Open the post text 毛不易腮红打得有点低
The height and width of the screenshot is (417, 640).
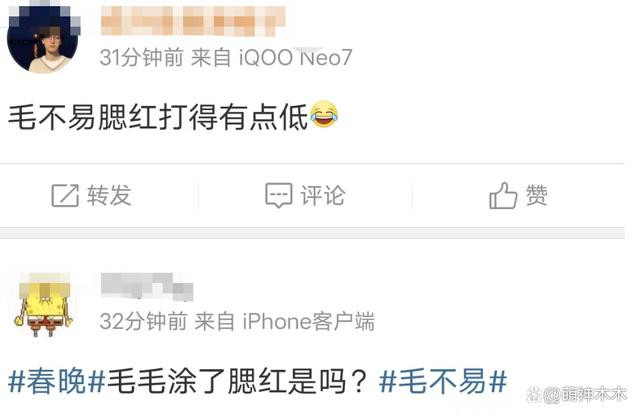158,117
